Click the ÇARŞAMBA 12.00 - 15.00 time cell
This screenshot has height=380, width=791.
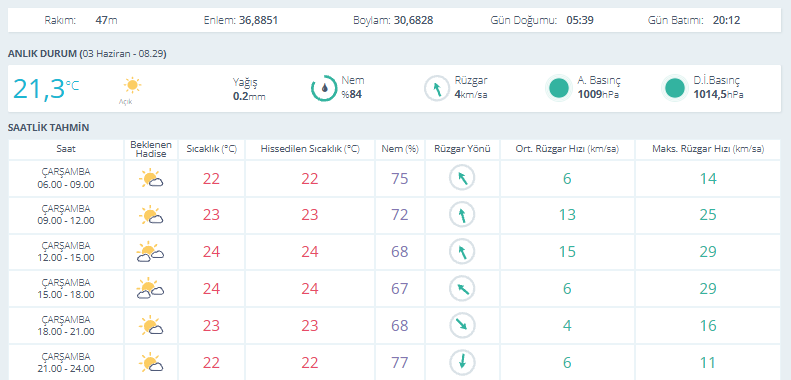pyautogui.click(x=66, y=252)
